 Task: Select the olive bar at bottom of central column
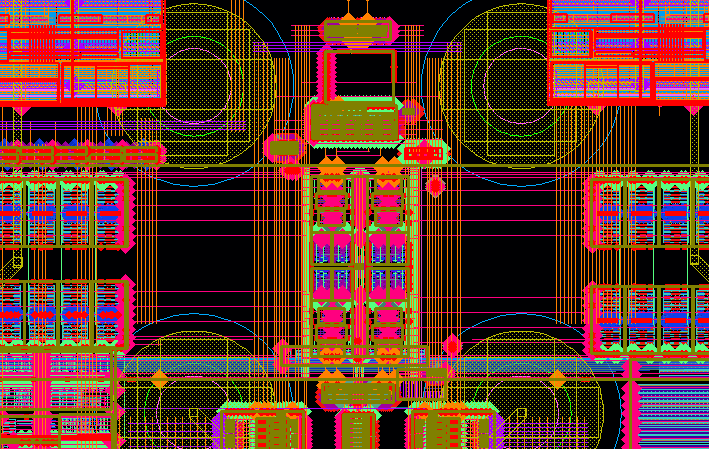(357, 393)
